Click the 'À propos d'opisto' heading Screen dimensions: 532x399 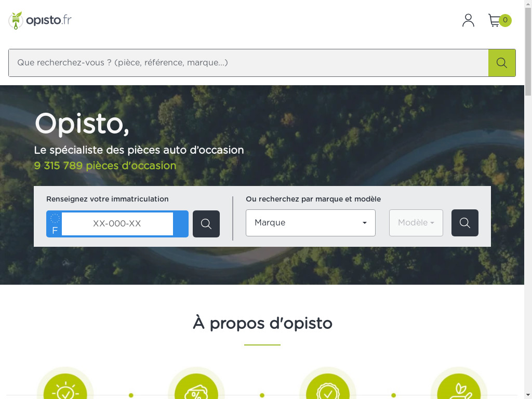click(x=262, y=323)
